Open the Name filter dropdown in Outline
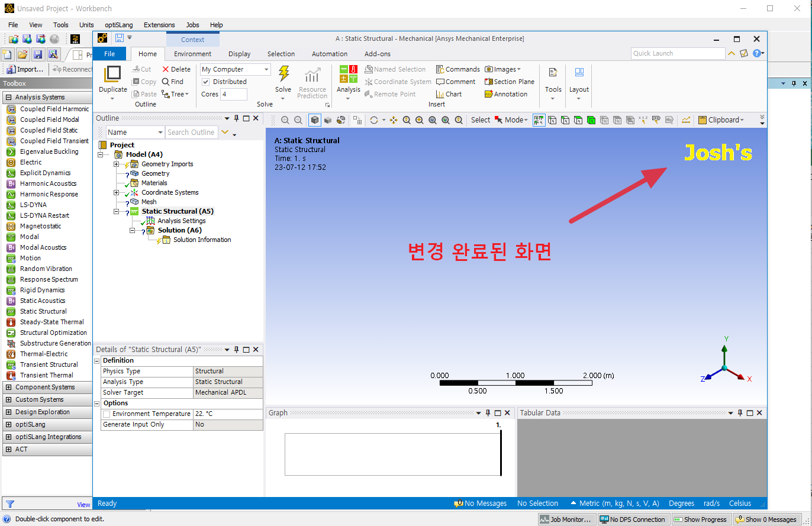Screen dimensions: 812x526 point(160,133)
